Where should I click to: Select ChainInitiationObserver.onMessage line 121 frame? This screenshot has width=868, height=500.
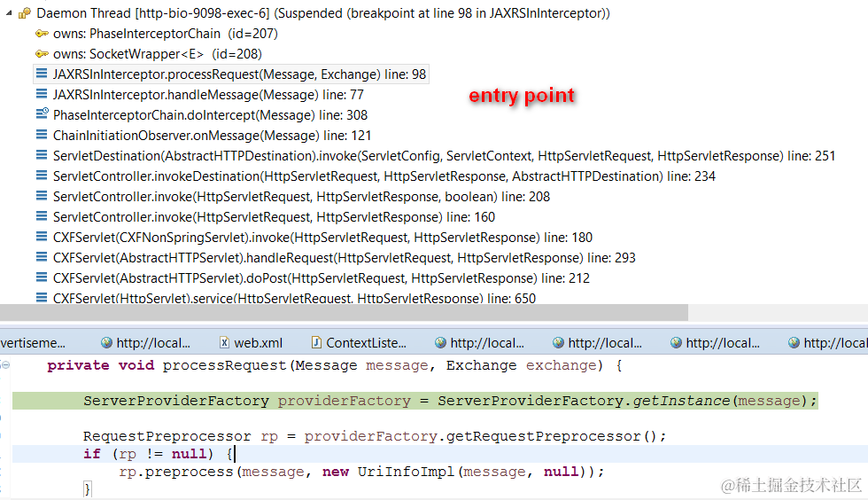point(212,136)
